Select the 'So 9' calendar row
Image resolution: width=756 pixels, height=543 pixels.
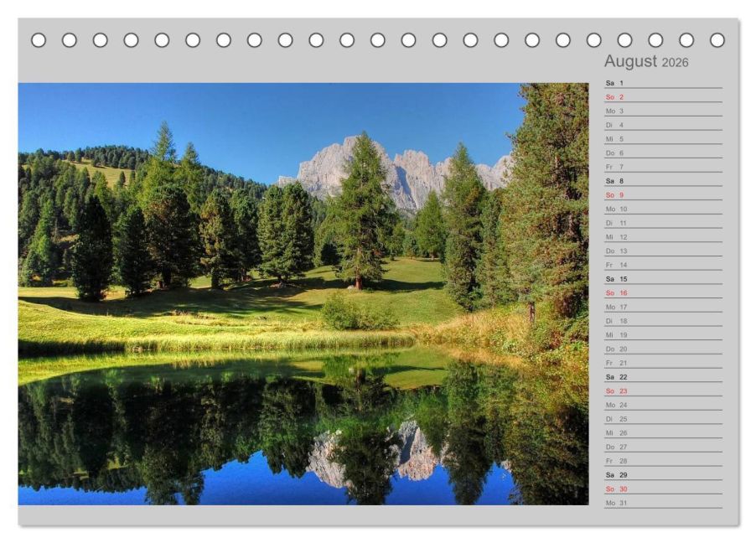(x=664, y=194)
